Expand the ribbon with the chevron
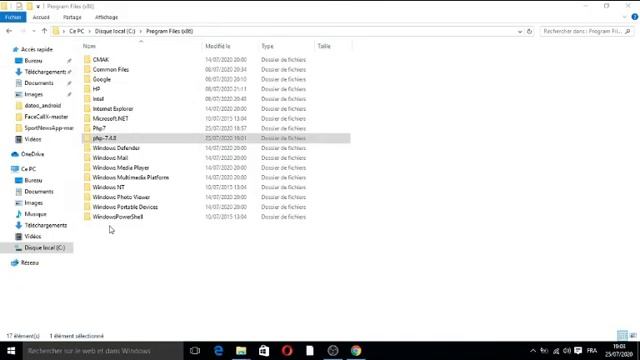Screen dimensions: 640x360 point(624,17)
